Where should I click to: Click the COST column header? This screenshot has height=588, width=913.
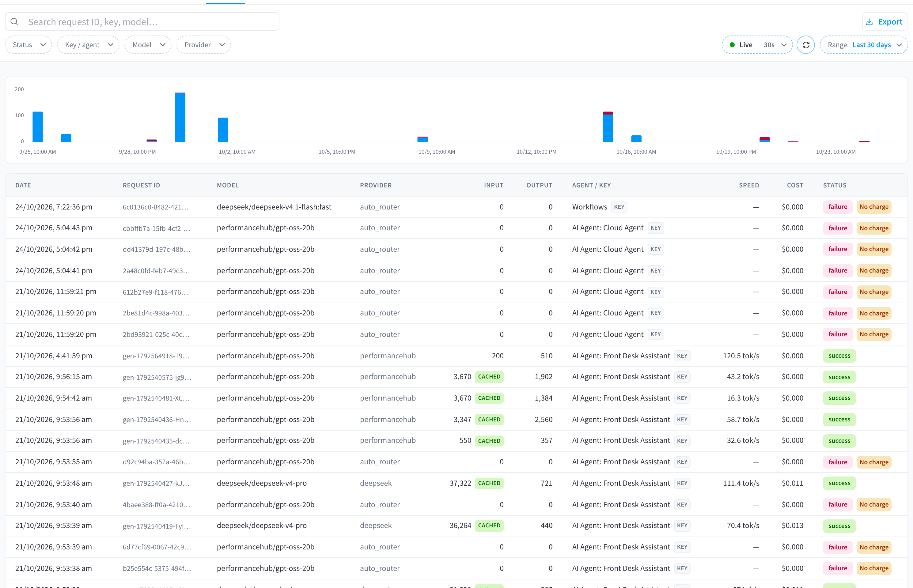(x=795, y=185)
